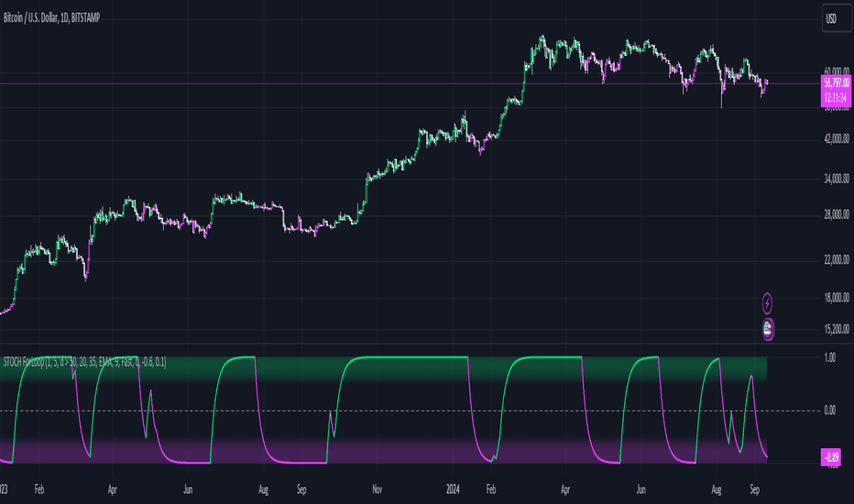Click the 1.00 indicator scale label

click(830, 358)
